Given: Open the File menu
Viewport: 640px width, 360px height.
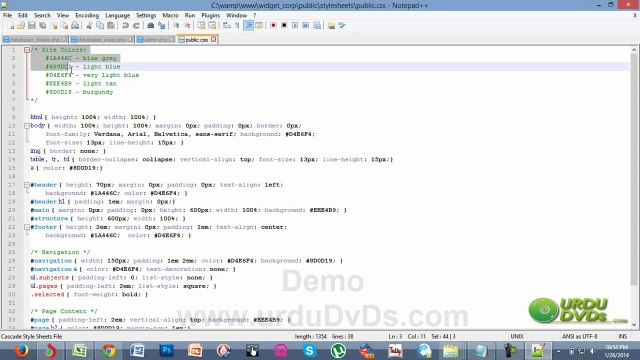Looking at the screenshot, I should click(x=7, y=16).
